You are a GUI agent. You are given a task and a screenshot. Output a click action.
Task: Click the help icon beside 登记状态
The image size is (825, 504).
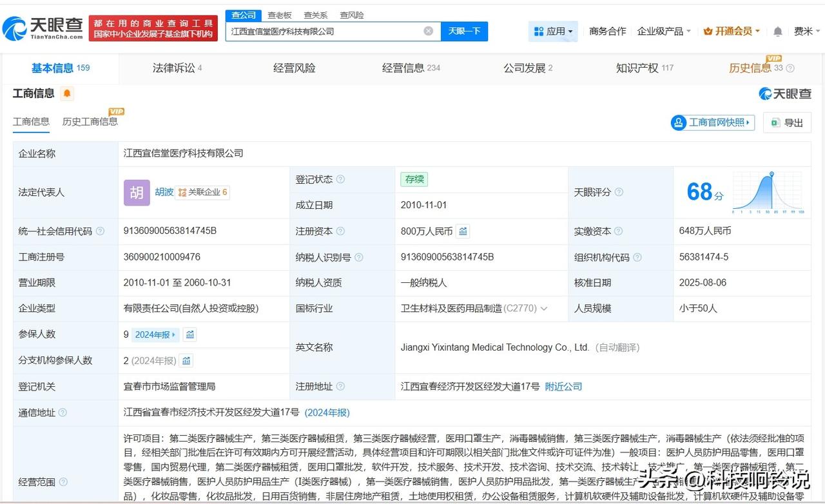point(340,180)
